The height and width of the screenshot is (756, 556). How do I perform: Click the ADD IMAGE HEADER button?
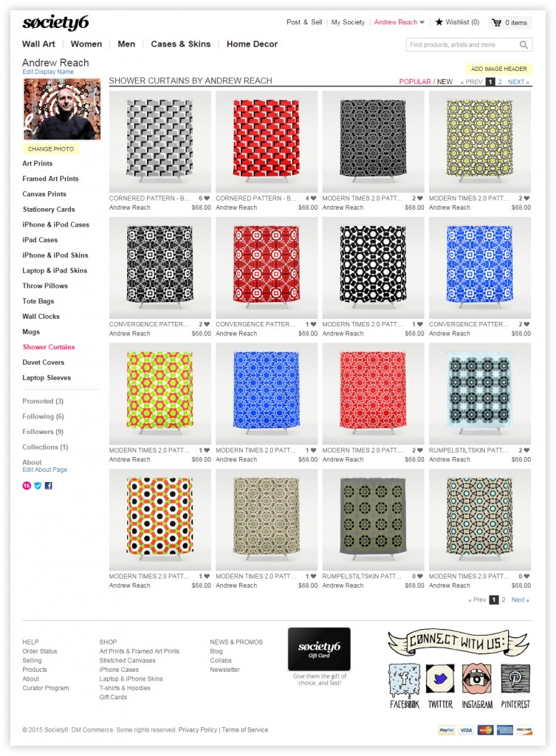[498, 69]
